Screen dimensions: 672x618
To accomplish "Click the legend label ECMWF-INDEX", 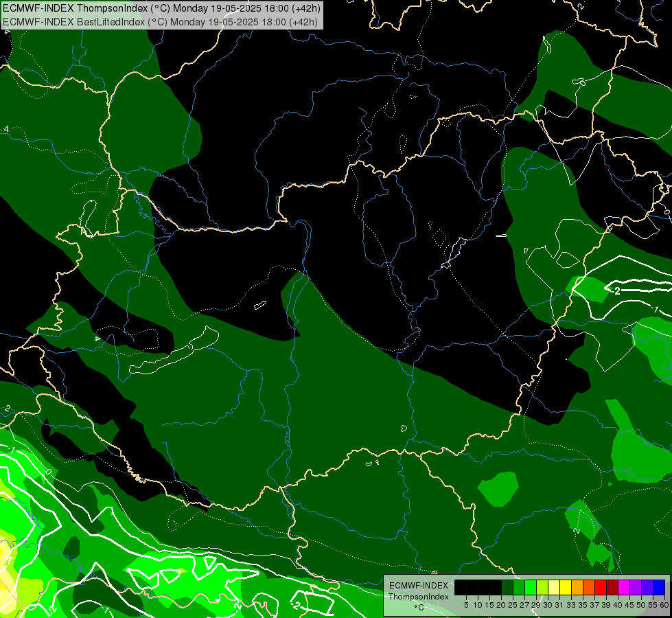I will coord(419,586).
